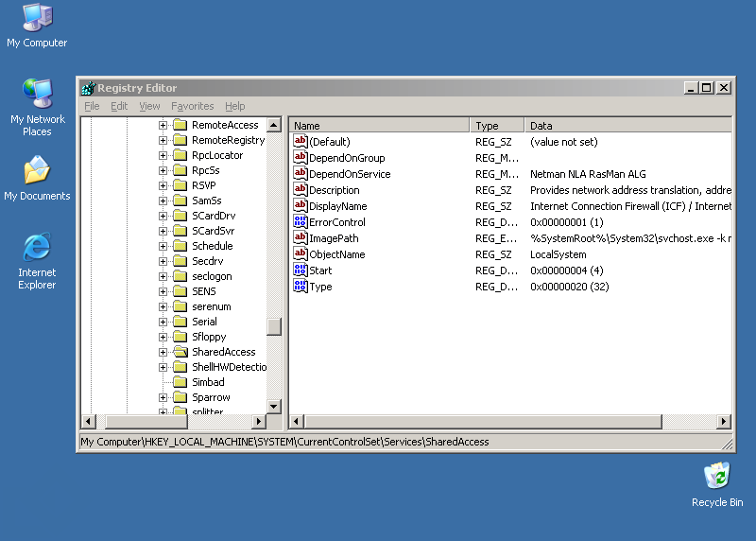Click the 0x00000004 (4) data cell
The width and height of the screenshot is (756, 541).
(566, 270)
